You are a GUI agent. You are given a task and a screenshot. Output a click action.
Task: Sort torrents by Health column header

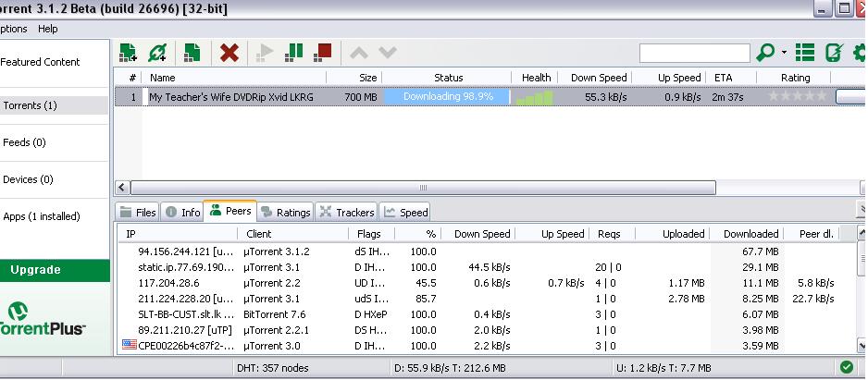point(535,78)
